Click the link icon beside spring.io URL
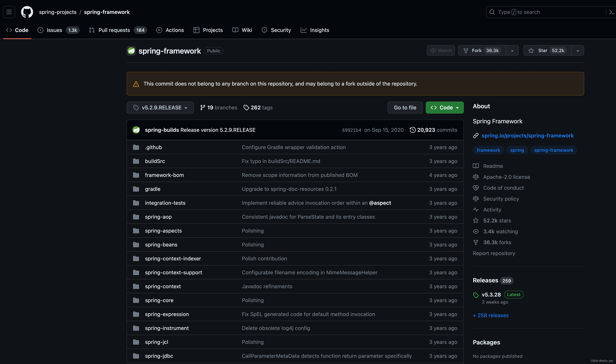616x364 pixels. 476,136
